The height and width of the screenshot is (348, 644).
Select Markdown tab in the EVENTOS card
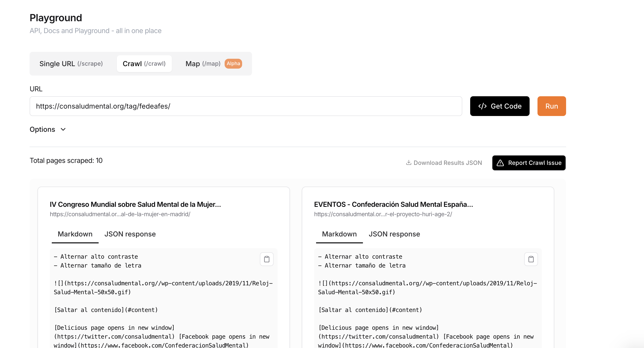coord(339,234)
